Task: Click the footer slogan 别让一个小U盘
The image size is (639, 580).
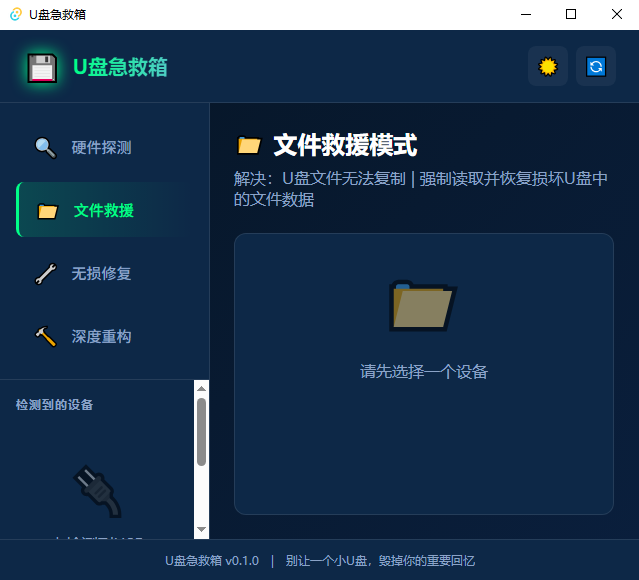Action: [x=380, y=561]
